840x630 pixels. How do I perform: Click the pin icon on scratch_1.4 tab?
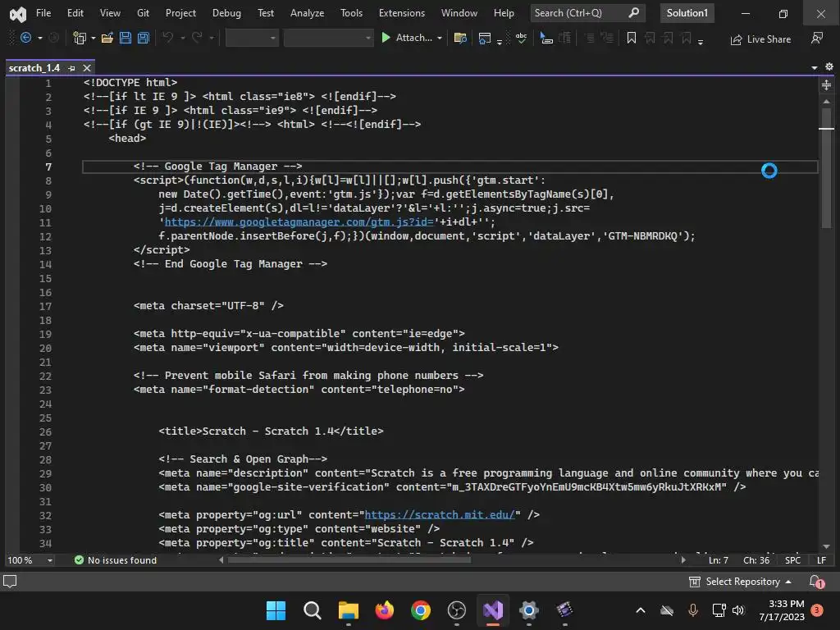tap(72, 68)
